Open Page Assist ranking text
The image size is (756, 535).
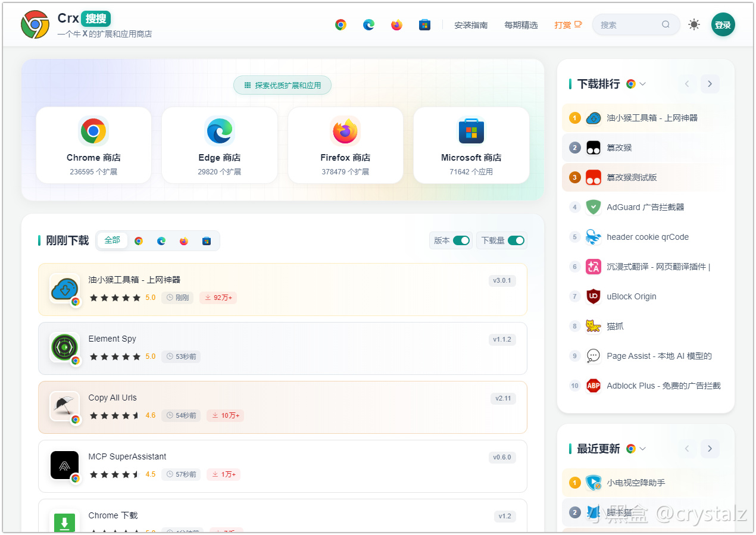(x=660, y=356)
